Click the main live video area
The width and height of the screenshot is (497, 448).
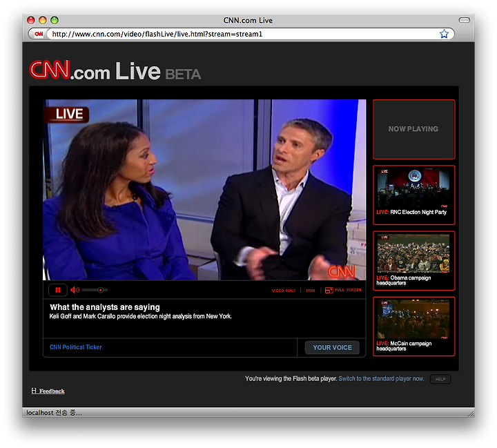click(204, 190)
